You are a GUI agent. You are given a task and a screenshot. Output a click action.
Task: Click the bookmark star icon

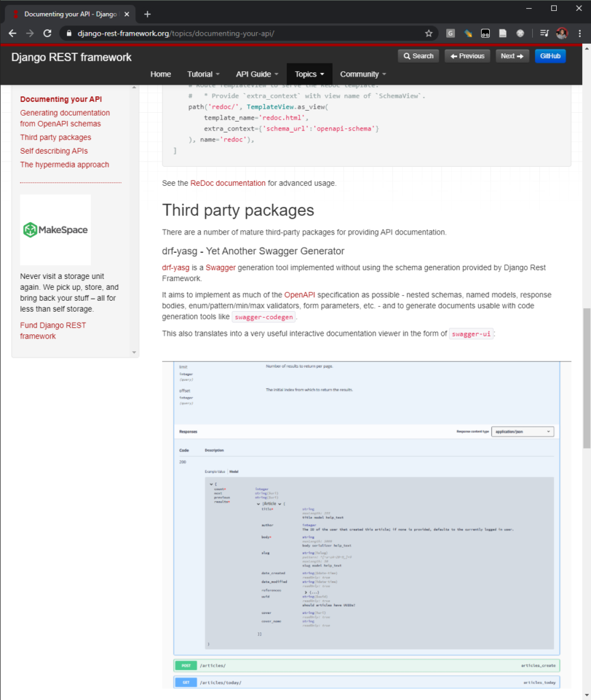click(x=428, y=32)
